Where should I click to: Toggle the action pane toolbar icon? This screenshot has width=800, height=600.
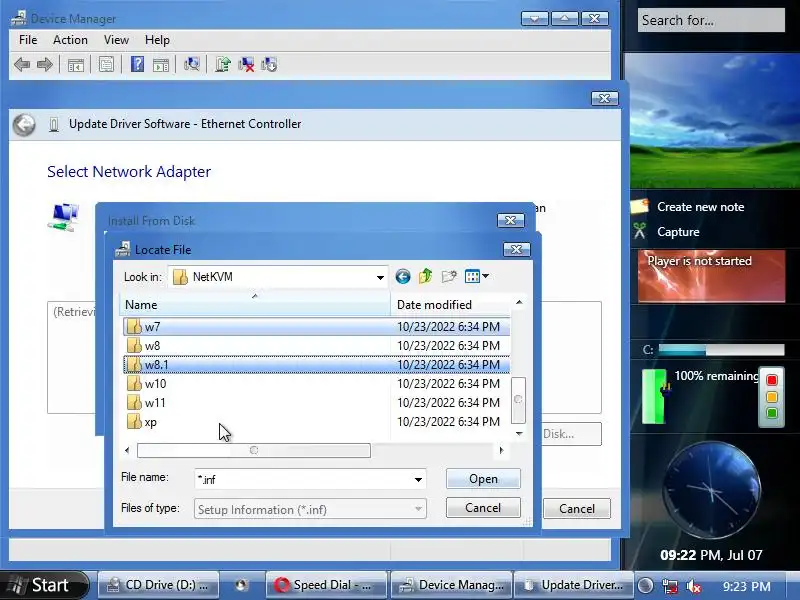(x=161, y=65)
